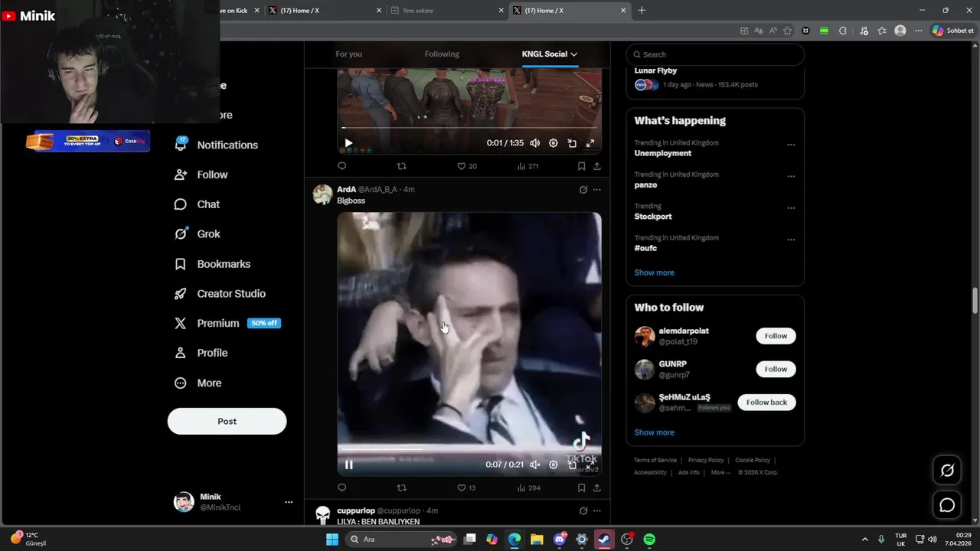Image resolution: width=980 pixels, height=551 pixels.
Task: Enter fullscreen on the 1:35 video
Action: [590, 143]
